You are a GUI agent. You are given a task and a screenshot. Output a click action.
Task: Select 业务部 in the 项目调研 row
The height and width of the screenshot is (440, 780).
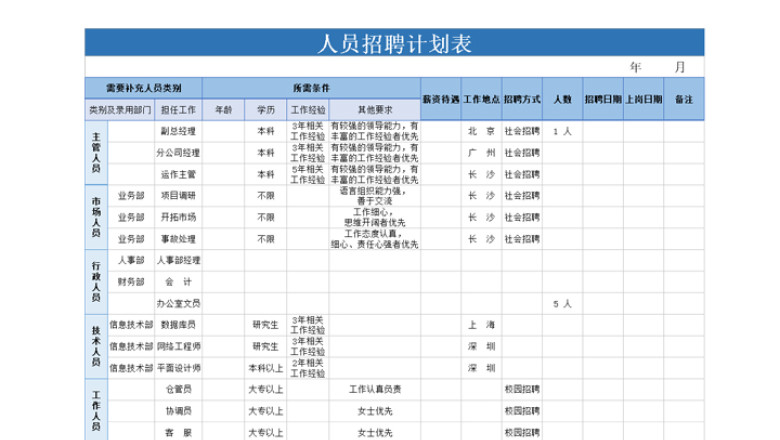(x=131, y=196)
